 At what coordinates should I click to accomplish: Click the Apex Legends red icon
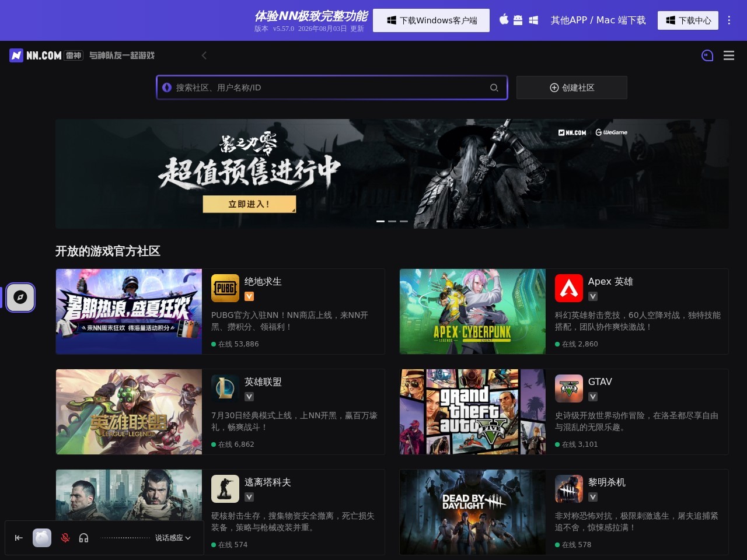tap(569, 288)
